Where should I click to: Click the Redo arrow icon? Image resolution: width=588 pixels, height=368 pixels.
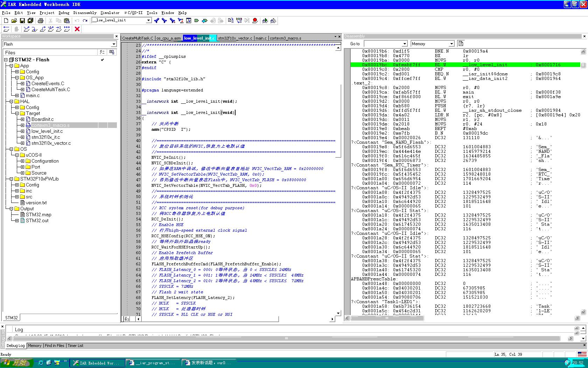pos(85,21)
